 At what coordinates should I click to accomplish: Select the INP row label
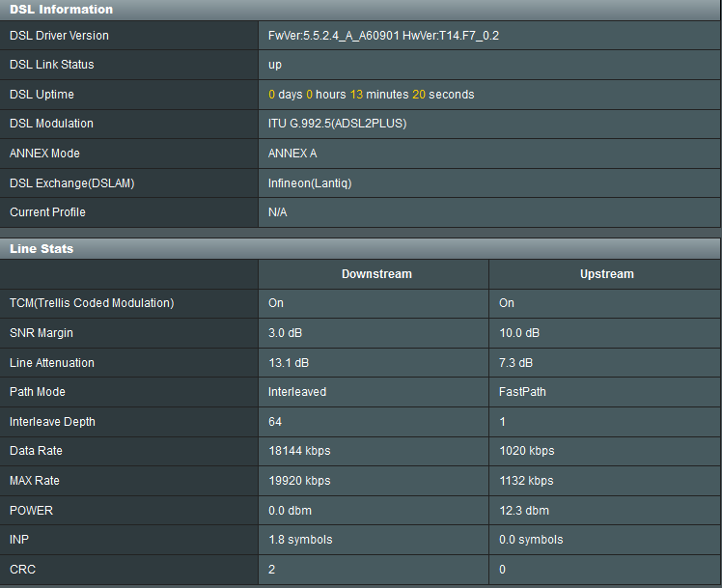pyautogui.click(x=19, y=540)
